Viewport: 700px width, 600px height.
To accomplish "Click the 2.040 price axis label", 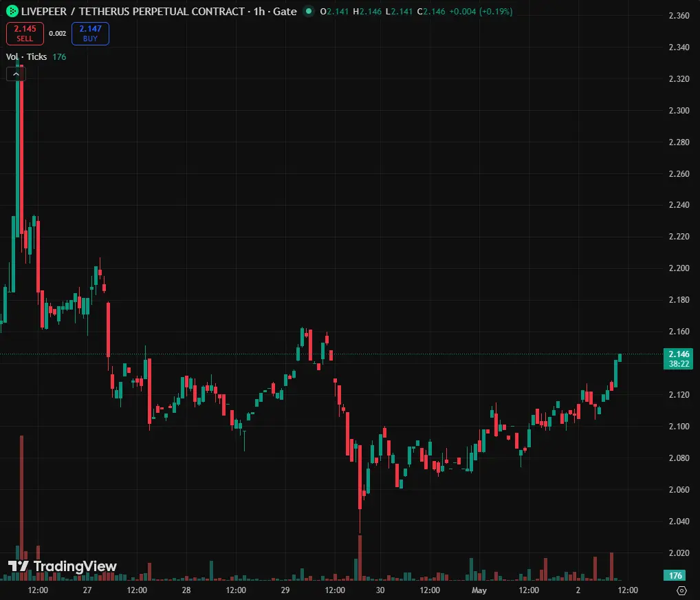I will pyautogui.click(x=679, y=522).
